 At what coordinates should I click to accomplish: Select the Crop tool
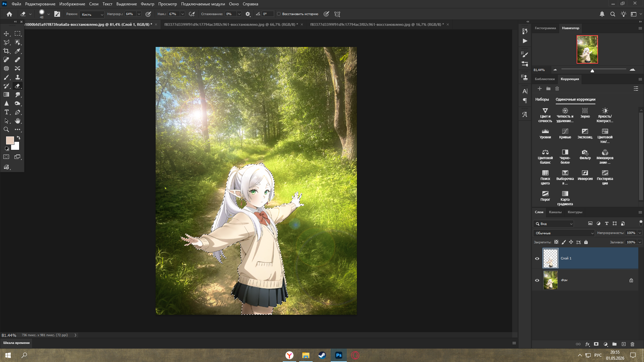(x=6, y=51)
